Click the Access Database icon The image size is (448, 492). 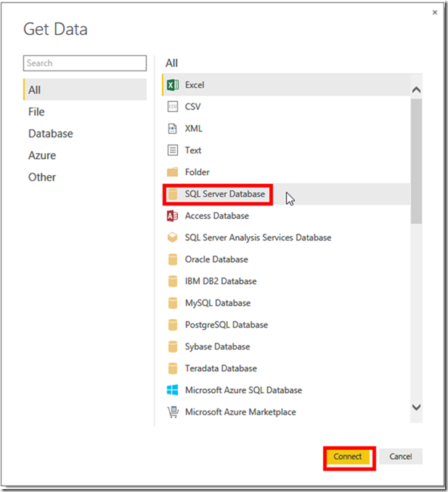coord(172,216)
